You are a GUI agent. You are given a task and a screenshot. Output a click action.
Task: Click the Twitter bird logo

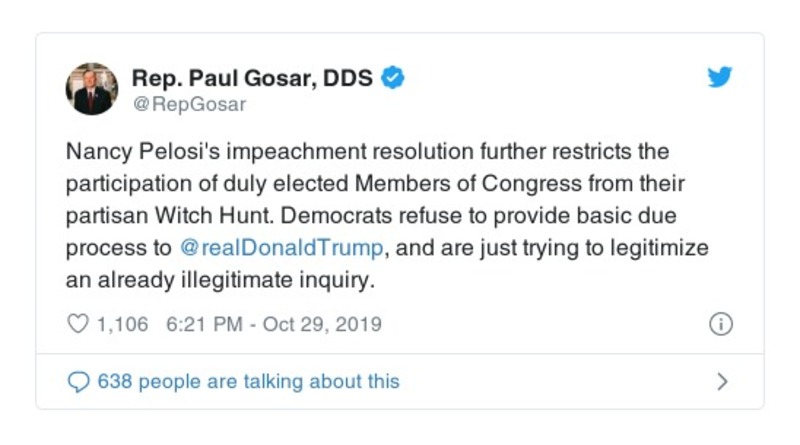tap(720, 79)
